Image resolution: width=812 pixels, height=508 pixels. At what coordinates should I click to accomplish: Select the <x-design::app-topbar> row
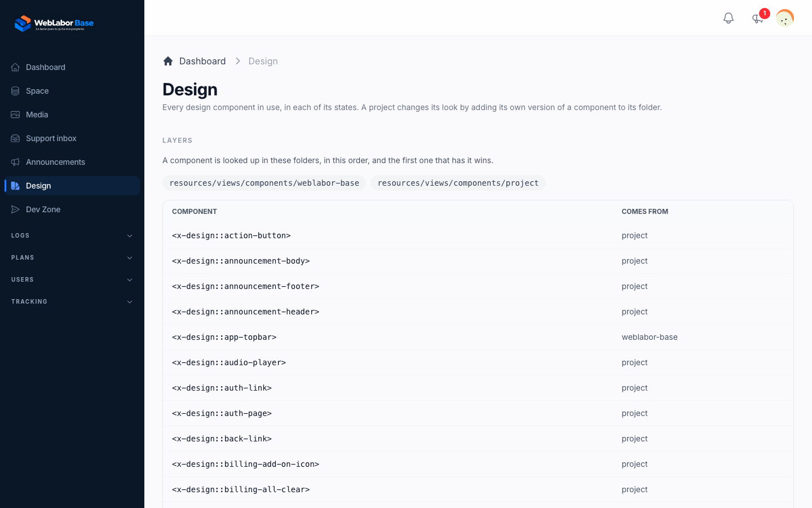pyautogui.click(x=478, y=337)
